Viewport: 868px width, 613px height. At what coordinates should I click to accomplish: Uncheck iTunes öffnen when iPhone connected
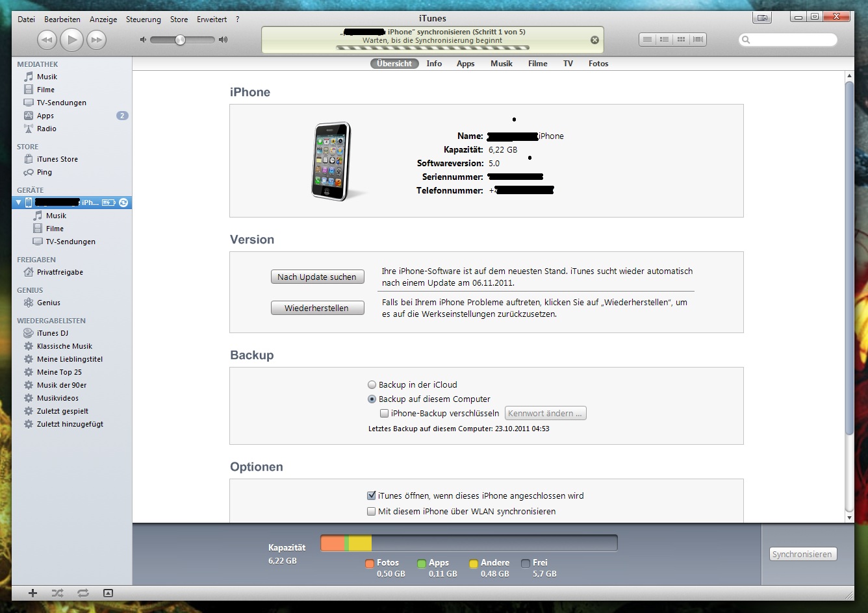tap(372, 495)
